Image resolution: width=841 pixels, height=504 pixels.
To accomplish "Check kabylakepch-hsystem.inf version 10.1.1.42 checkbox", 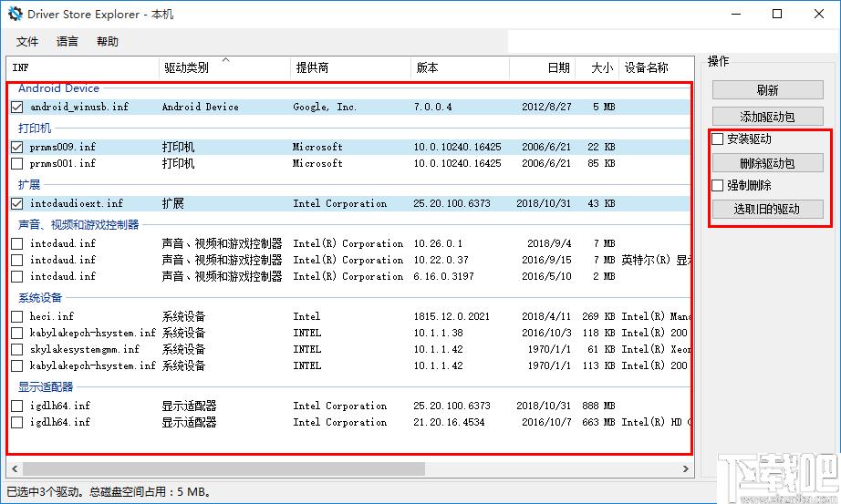I will [x=17, y=365].
